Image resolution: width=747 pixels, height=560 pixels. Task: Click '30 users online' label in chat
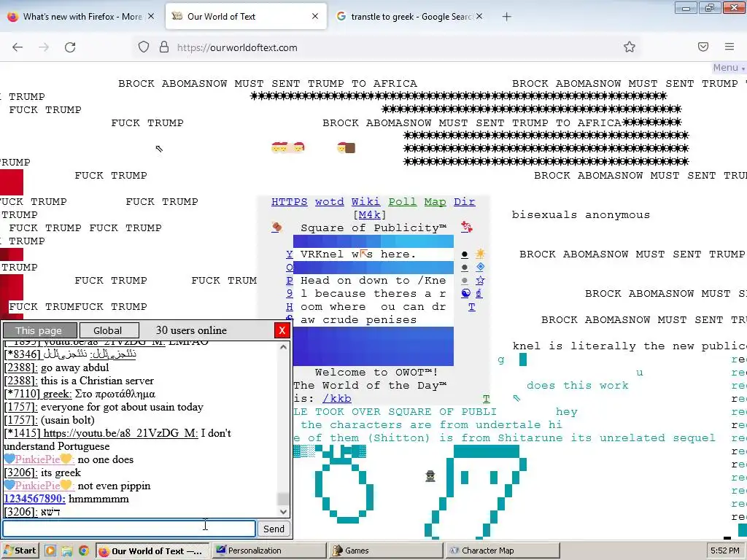pyautogui.click(x=191, y=330)
